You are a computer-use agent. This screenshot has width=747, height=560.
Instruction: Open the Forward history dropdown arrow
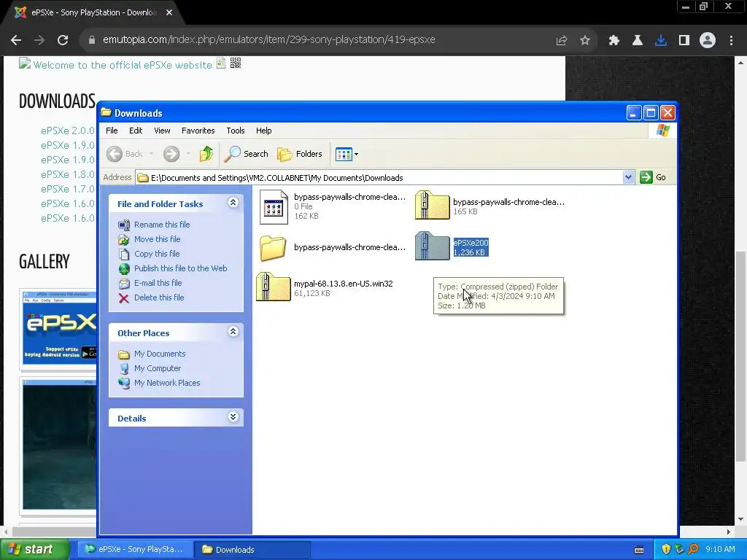coord(189,154)
